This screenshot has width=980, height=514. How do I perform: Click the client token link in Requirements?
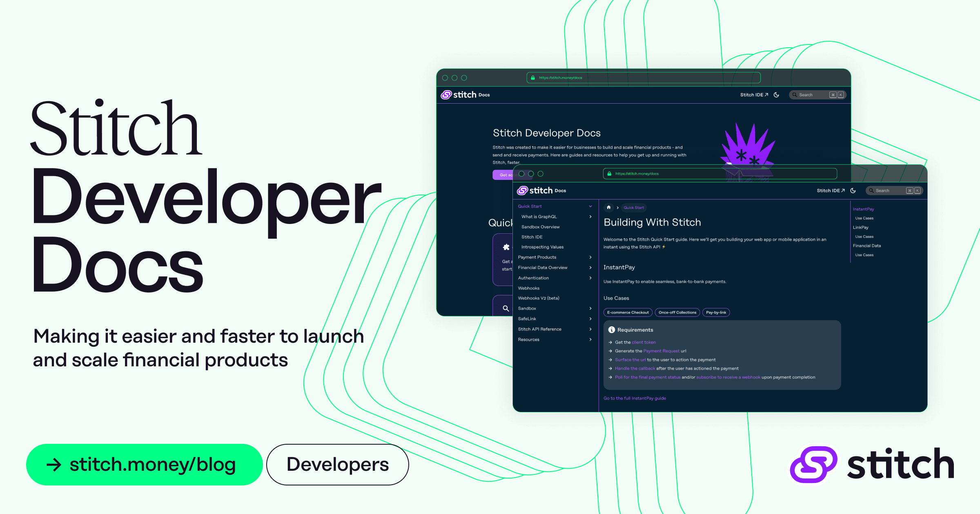click(x=644, y=342)
